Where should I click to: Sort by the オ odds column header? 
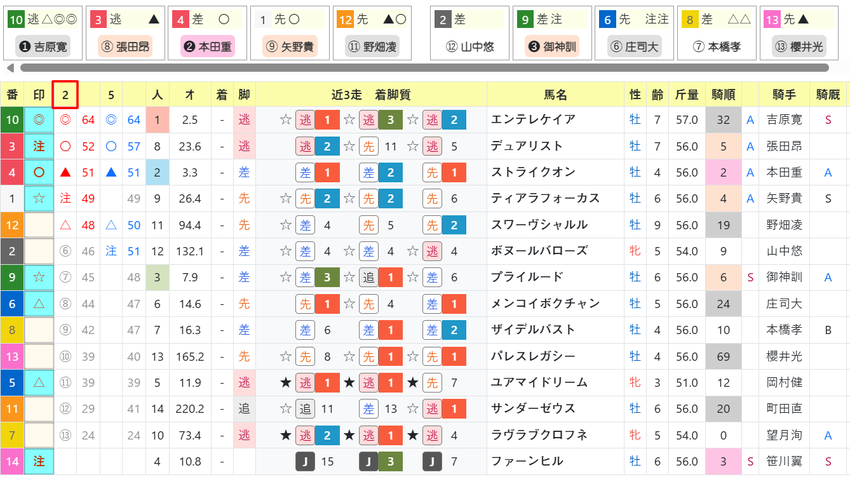[x=190, y=95]
